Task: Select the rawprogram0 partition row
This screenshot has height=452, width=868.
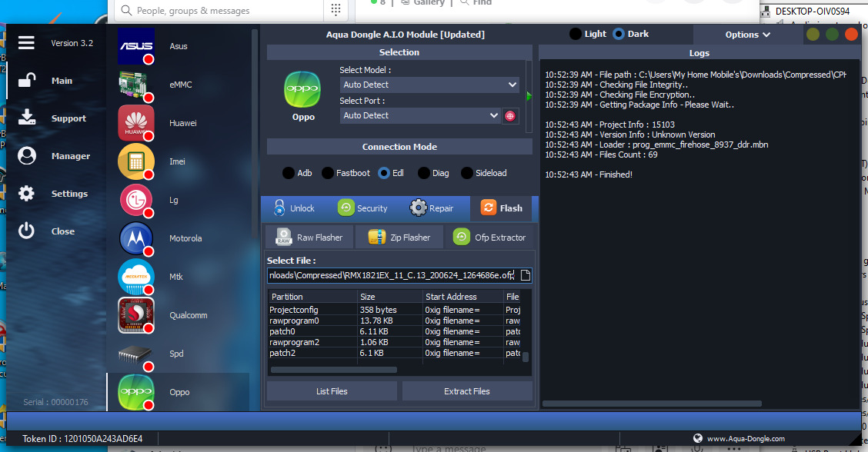Action: point(395,321)
